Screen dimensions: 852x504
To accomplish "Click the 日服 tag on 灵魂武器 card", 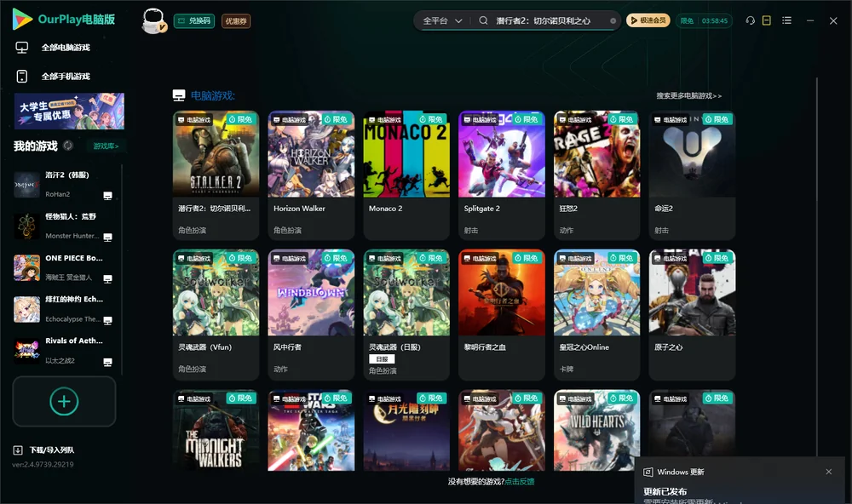I will 382,359.
